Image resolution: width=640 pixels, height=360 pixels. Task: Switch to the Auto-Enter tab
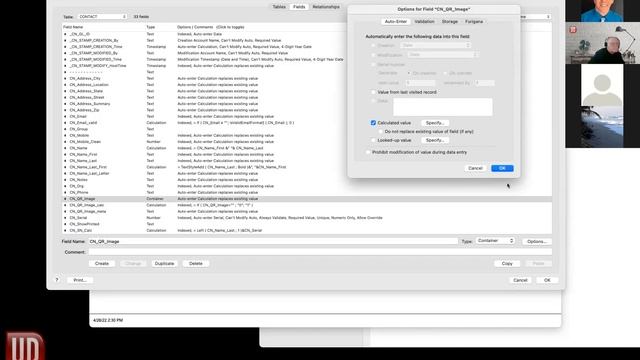(396, 22)
